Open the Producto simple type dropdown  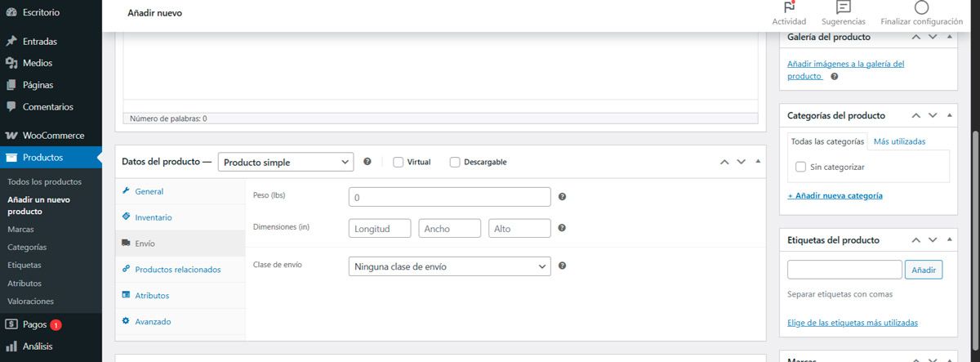click(x=286, y=162)
